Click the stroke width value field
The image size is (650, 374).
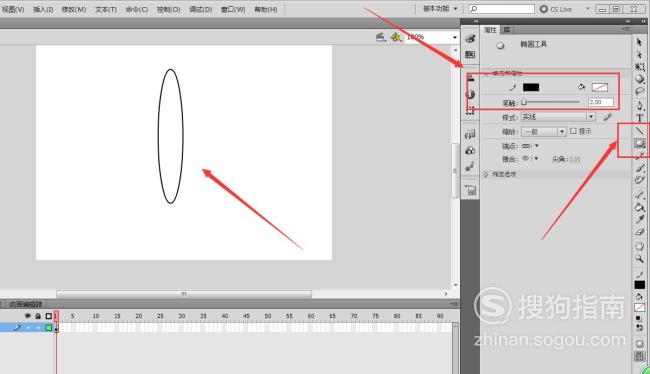tap(601, 102)
